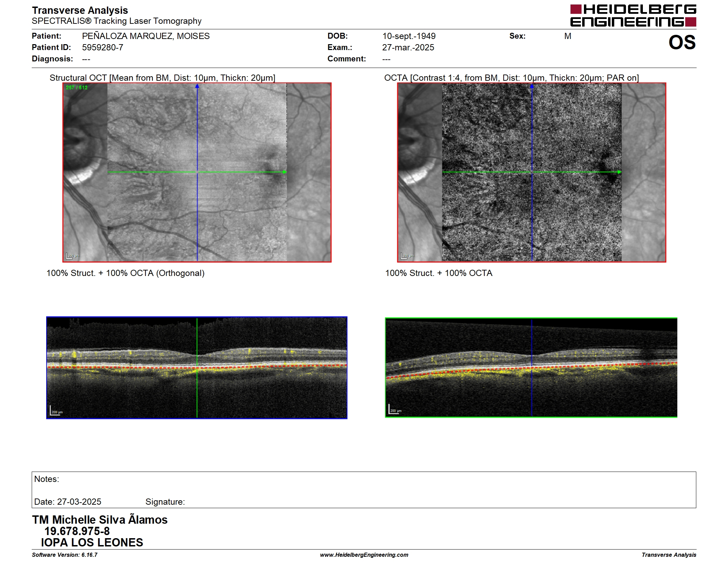Click patient name PEÑALOZA MARQUEZ, MOISES
The width and height of the screenshot is (728, 563).
146,36
